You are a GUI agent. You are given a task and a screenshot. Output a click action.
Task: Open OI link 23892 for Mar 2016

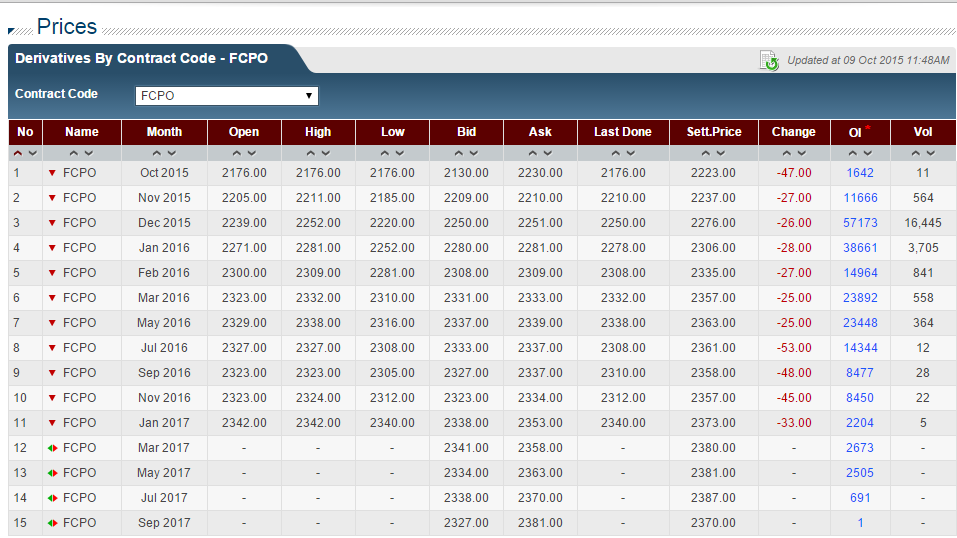tap(860, 298)
